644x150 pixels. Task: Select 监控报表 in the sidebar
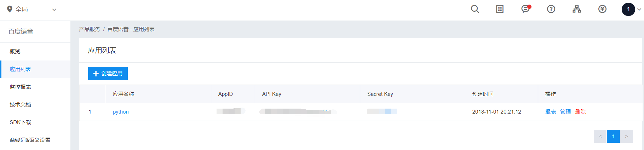tap(21, 87)
